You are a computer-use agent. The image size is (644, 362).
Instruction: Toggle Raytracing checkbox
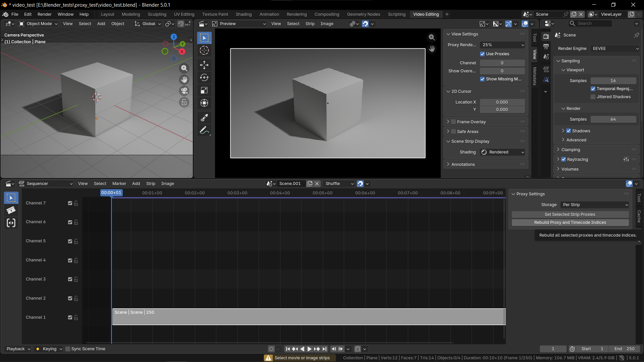click(x=563, y=160)
